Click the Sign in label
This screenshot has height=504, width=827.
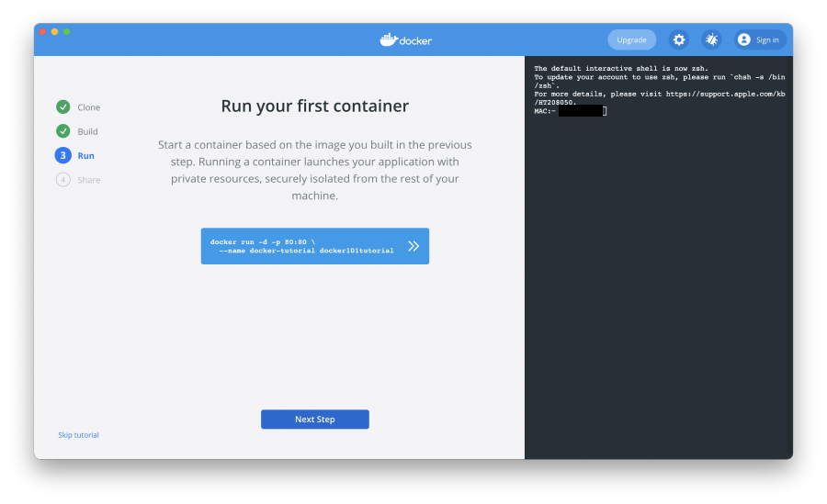click(x=767, y=40)
